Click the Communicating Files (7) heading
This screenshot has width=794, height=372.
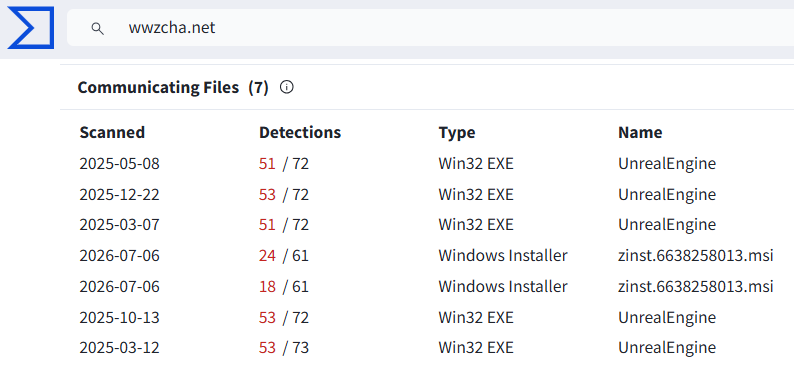[173, 88]
